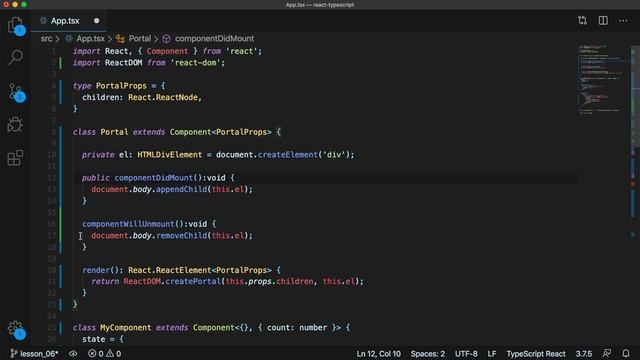Open the Explorer view in activity bar

15,25
